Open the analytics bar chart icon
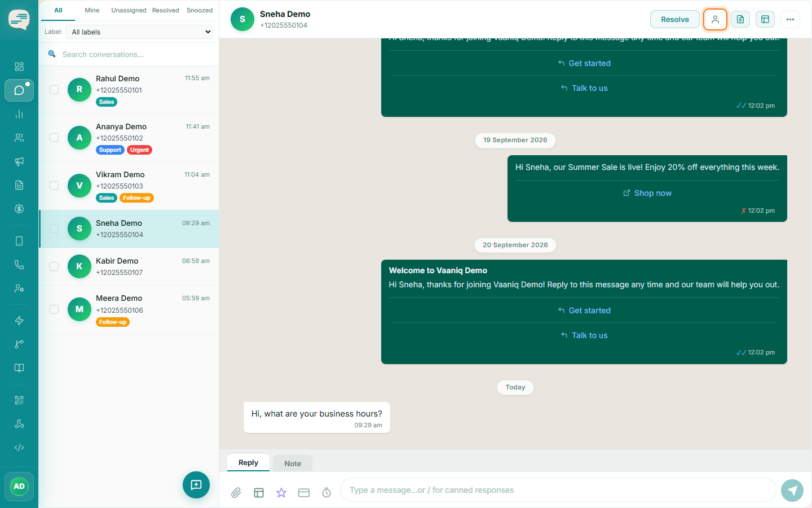This screenshot has height=508, width=812. tap(19, 114)
